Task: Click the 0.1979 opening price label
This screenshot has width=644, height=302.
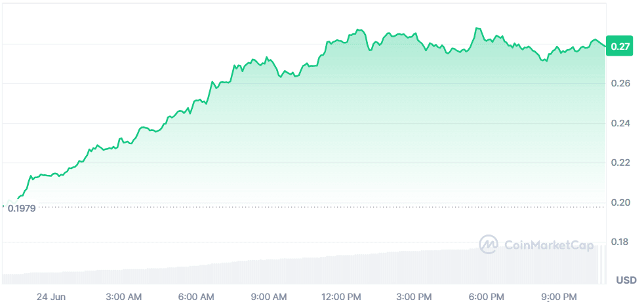Action: pos(21,208)
